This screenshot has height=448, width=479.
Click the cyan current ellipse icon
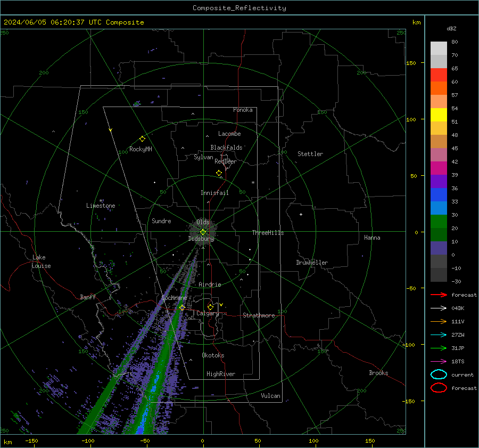click(x=439, y=374)
